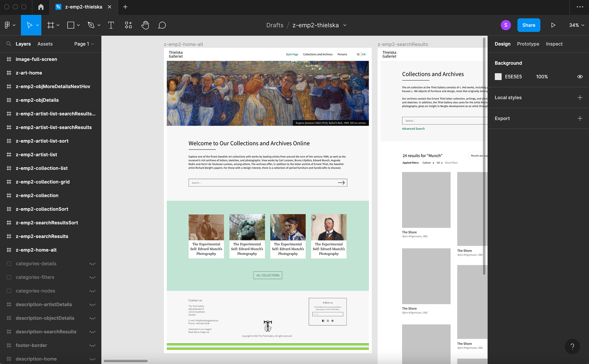Select the Text tool
The image size is (589, 364).
tap(111, 25)
